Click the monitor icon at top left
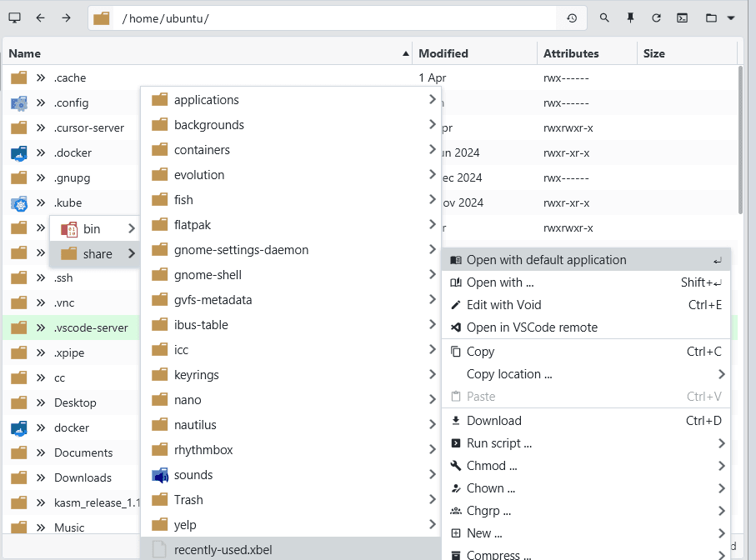The width and height of the screenshot is (756, 560). [14, 17]
